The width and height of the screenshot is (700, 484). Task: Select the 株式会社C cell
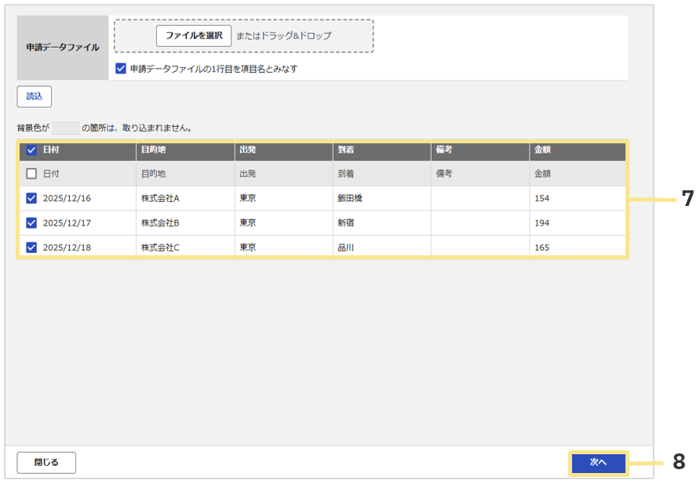pos(185,247)
